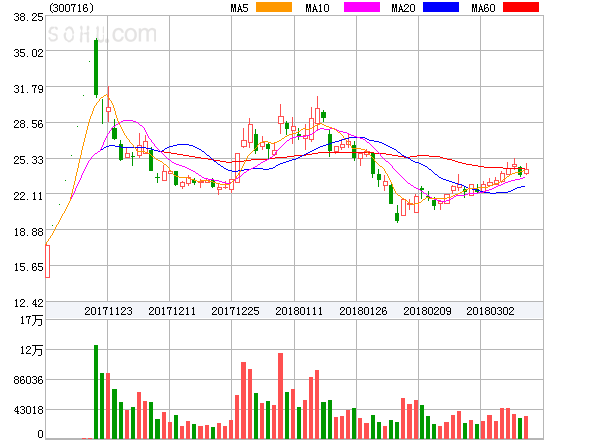Click the 18.88 price axis value
The width and height of the screenshot is (600, 440).
28,232
